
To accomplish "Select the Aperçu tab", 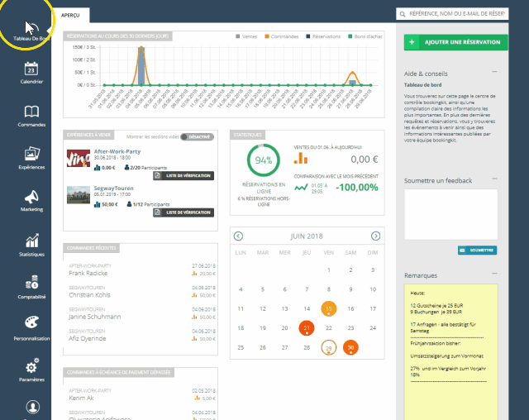I will tap(70, 15).
